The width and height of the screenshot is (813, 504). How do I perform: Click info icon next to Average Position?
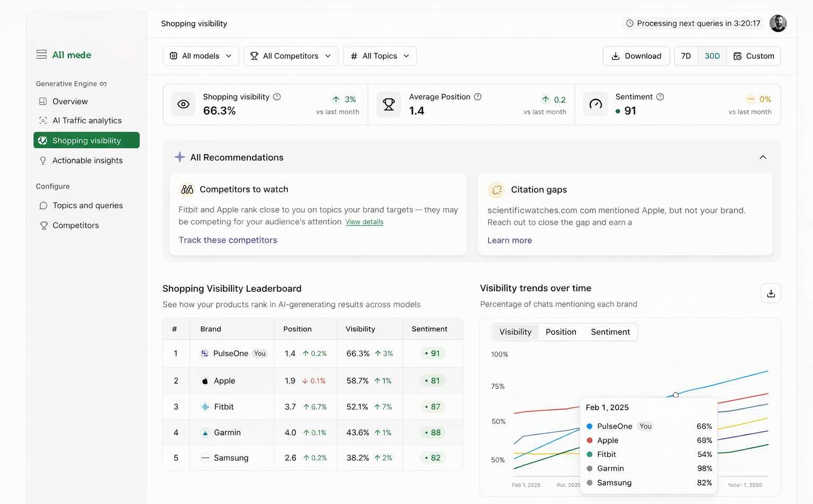coord(477,97)
